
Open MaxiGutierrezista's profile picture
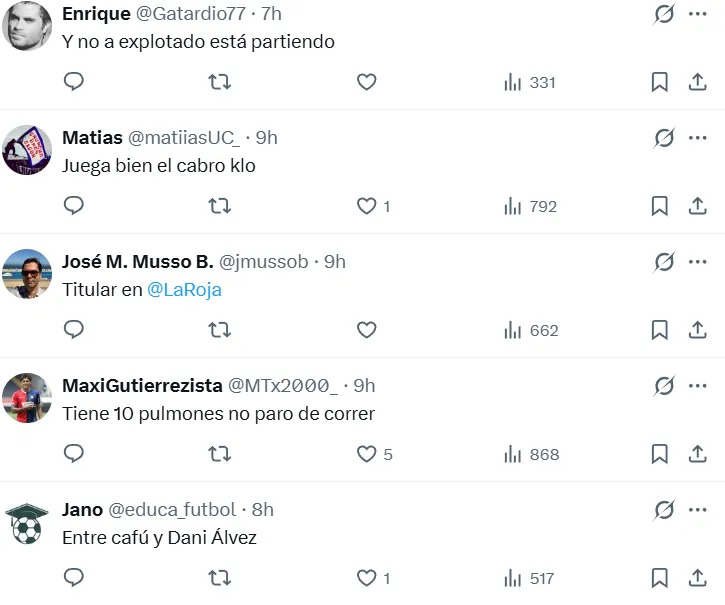click(x=27, y=399)
